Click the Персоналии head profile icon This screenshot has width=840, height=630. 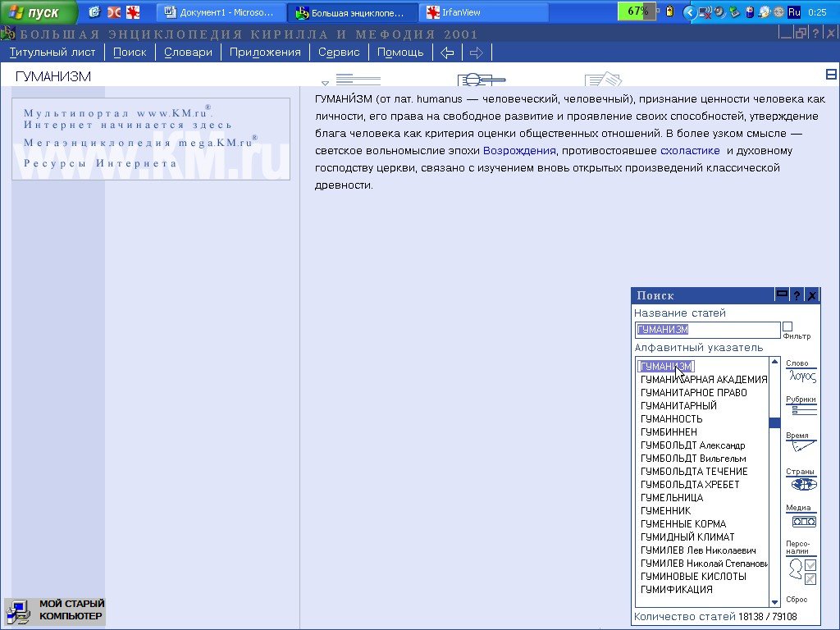click(794, 568)
